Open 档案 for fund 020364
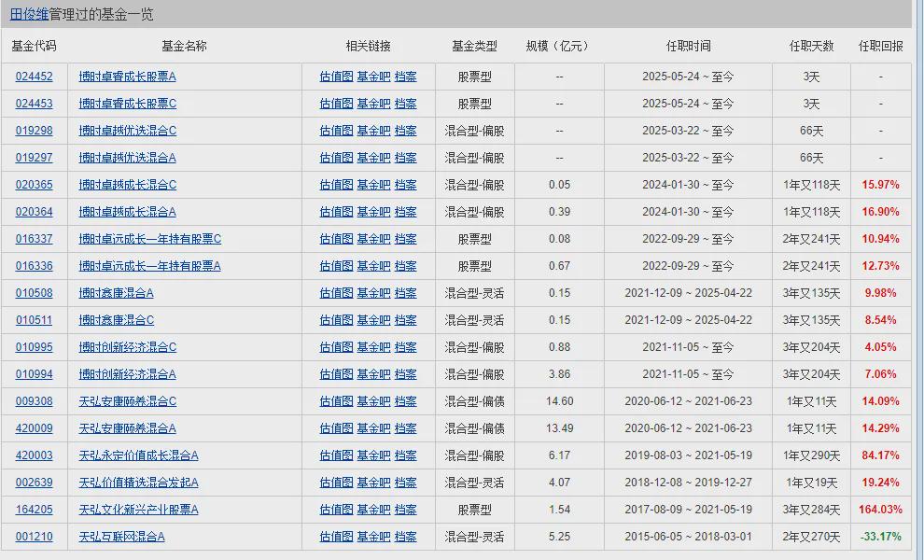 (405, 212)
